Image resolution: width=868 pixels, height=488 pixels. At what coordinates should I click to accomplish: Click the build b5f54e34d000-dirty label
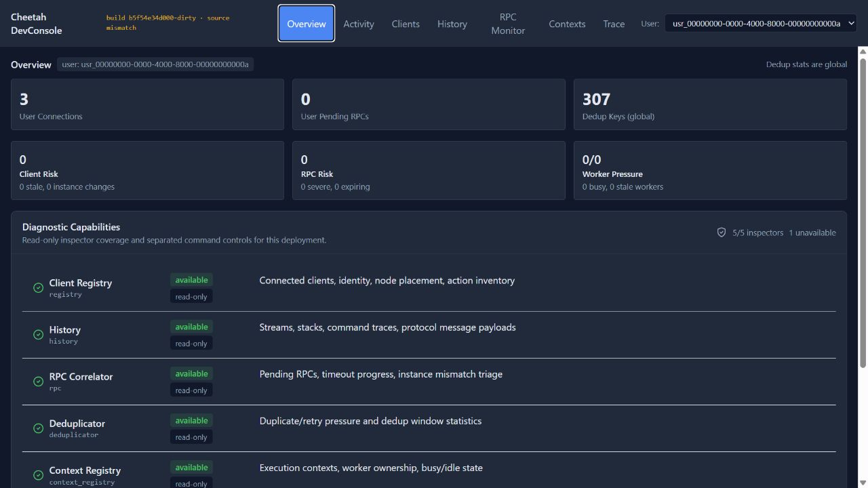point(168,22)
